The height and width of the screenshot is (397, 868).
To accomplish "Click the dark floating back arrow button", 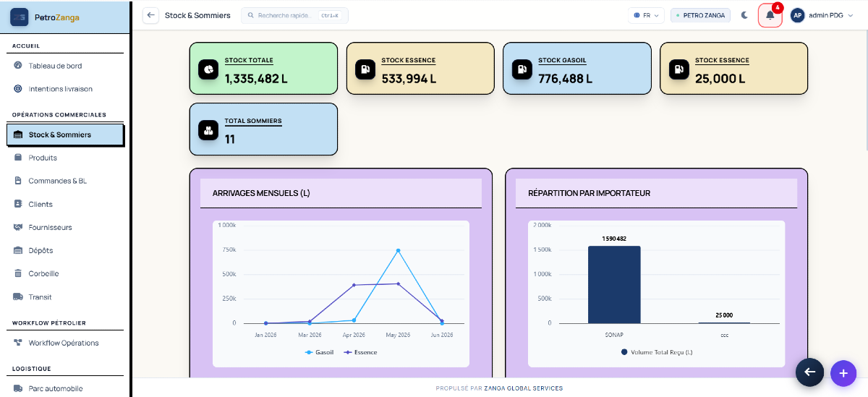I will point(809,372).
